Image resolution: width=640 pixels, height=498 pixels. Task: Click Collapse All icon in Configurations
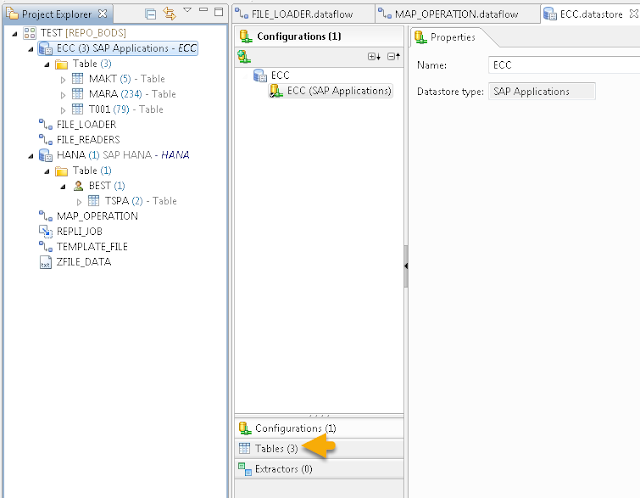click(x=393, y=56)
